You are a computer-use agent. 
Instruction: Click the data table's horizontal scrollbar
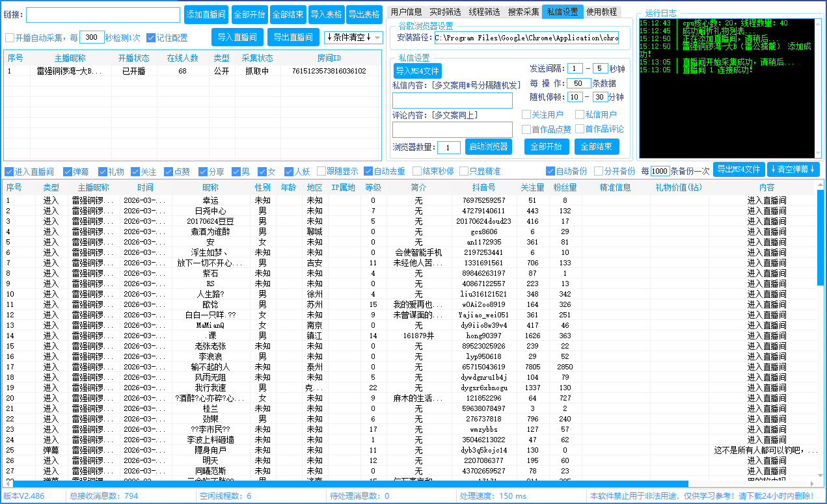click(x=350, y=484)
